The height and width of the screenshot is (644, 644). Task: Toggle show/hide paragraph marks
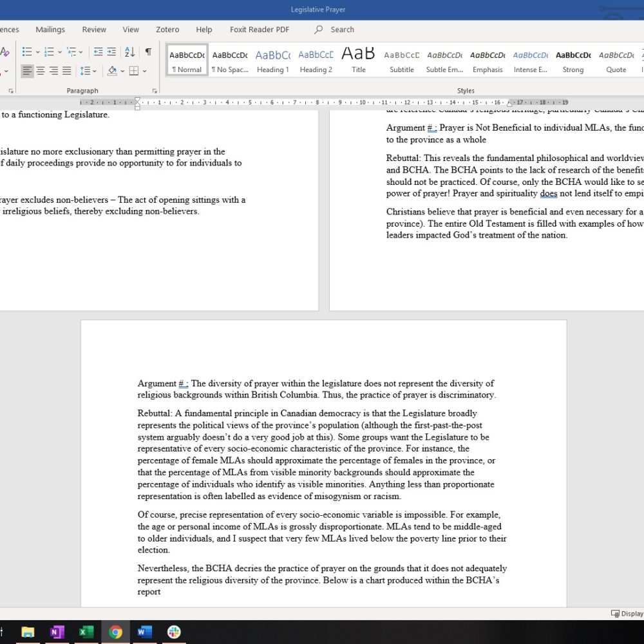148,52
